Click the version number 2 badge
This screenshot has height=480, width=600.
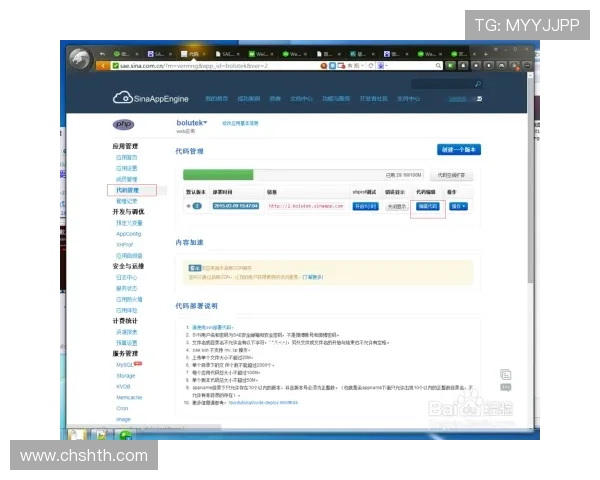point(197,206)
